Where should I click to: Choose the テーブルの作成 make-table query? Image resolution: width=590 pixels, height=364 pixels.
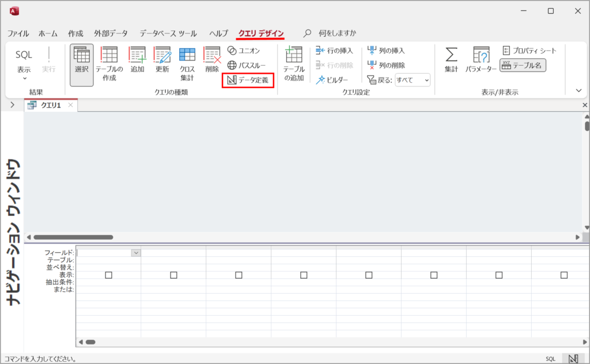click(x=109, y=64)
